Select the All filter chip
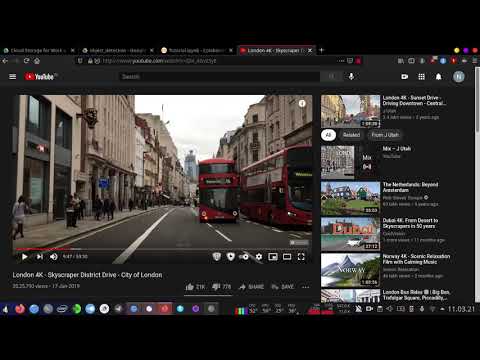480x360 pixels. [328, 135]
